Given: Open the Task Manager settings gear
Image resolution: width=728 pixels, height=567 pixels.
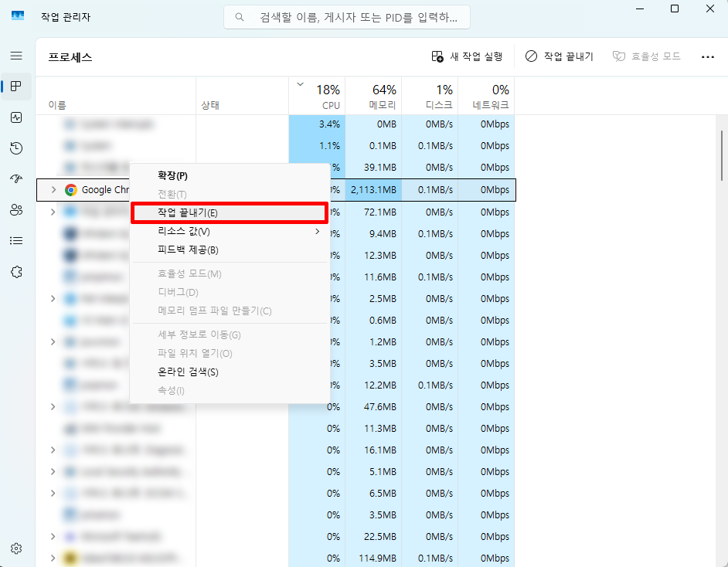Looking at the screenshot, I should coord(16,548).
